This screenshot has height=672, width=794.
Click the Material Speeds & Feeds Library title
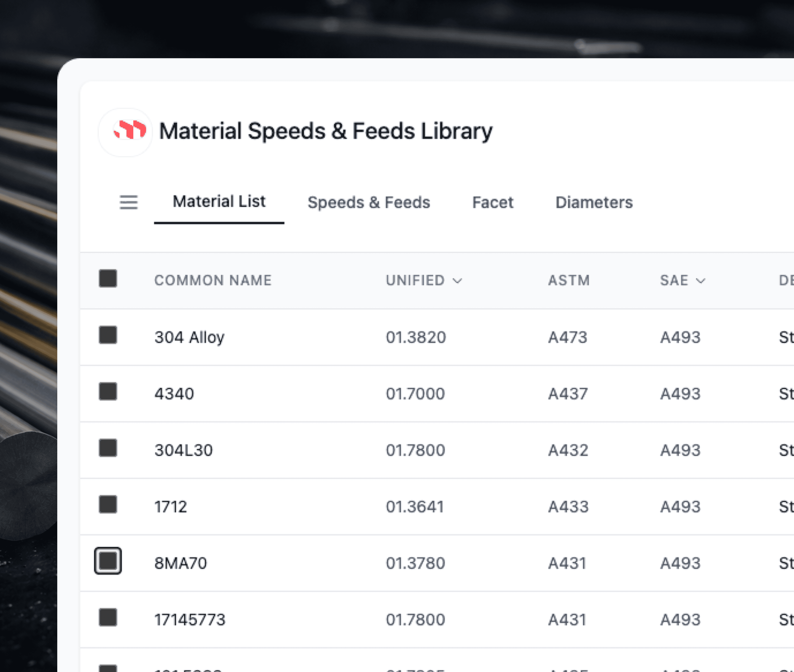[326, 131]
